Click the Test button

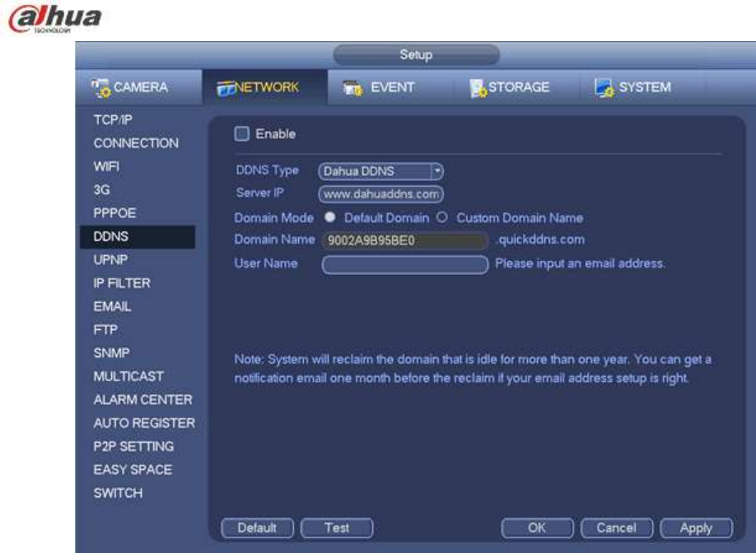337,528
